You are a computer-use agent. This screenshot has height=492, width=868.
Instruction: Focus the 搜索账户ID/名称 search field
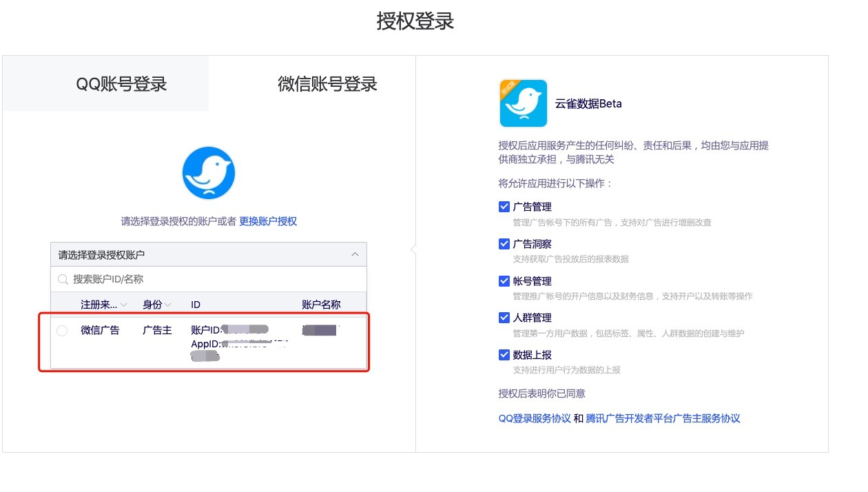coord(209,279)
